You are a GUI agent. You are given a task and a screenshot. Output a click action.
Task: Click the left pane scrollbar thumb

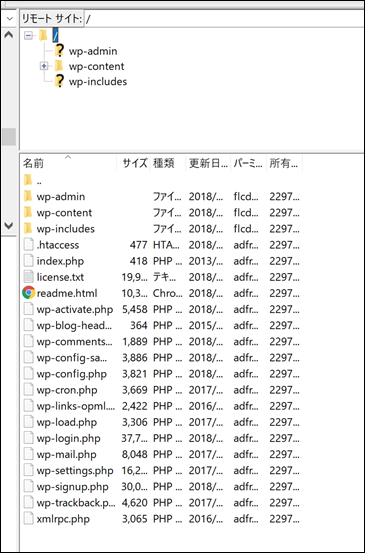pos(9,137)
